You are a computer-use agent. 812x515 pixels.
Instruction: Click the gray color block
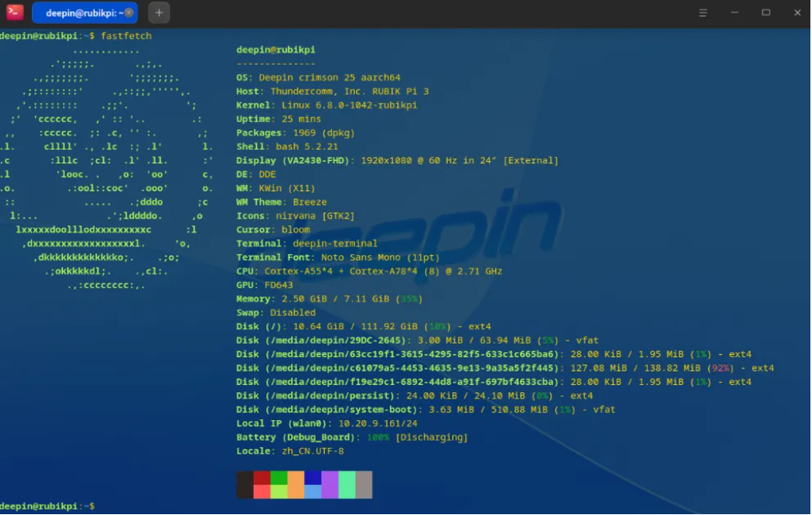(x=364, y=485)
